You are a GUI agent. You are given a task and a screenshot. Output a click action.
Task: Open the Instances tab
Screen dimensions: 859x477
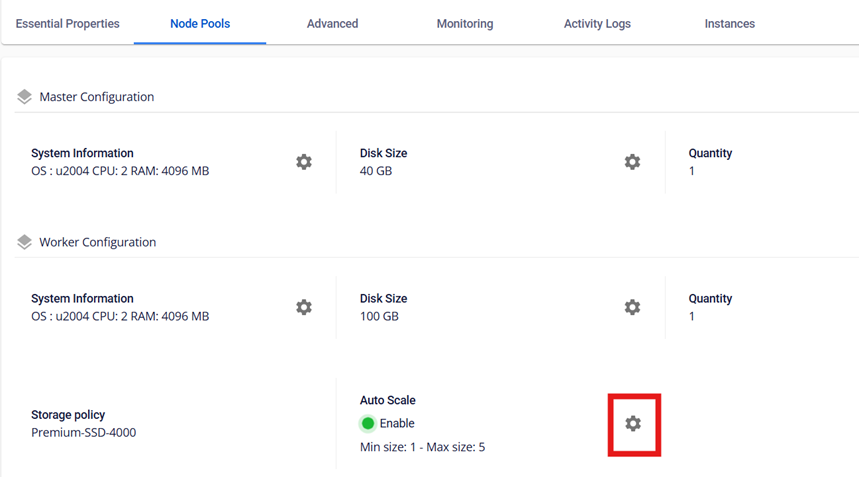pos(729,24)
